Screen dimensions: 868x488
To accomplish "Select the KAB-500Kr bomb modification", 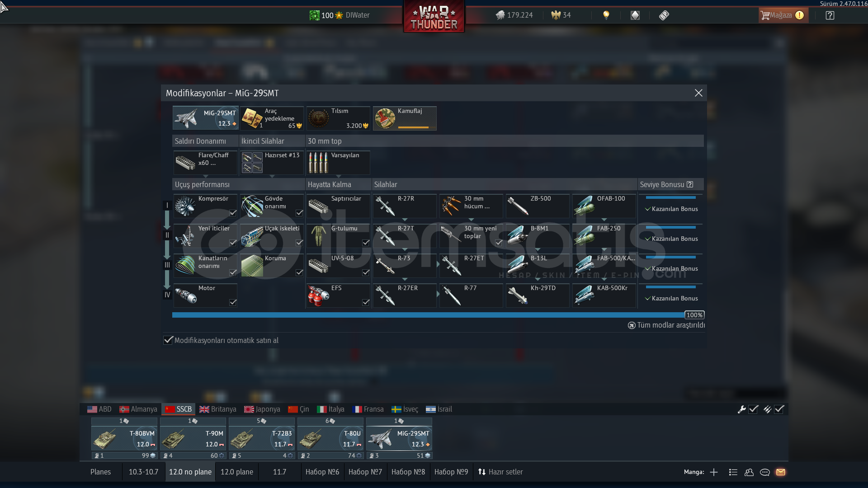I will 604,296.
